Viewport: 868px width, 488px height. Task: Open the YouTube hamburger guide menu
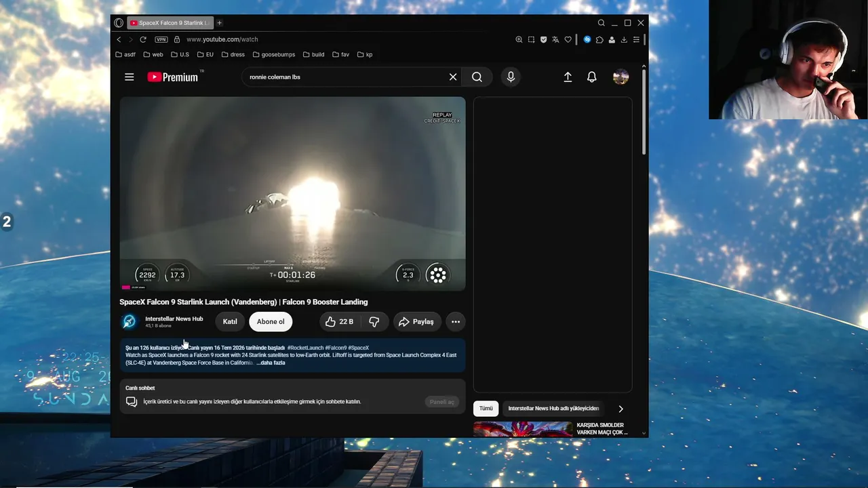point(129,77)
